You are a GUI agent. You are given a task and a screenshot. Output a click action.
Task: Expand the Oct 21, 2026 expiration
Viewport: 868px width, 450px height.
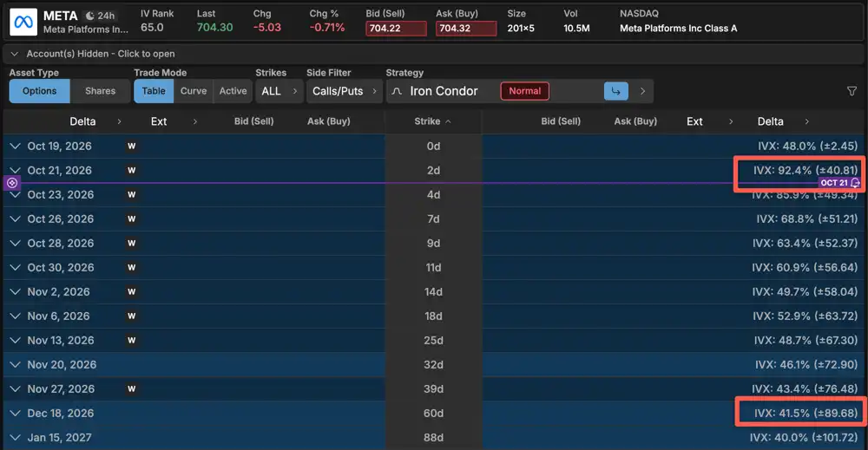(16, 170)
